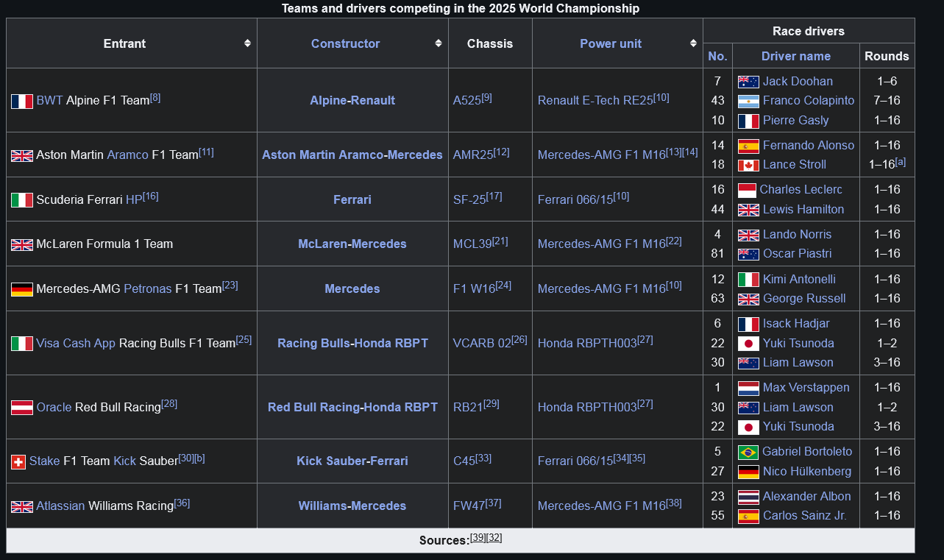Click the Driver name header link

[x=796, y=56]
